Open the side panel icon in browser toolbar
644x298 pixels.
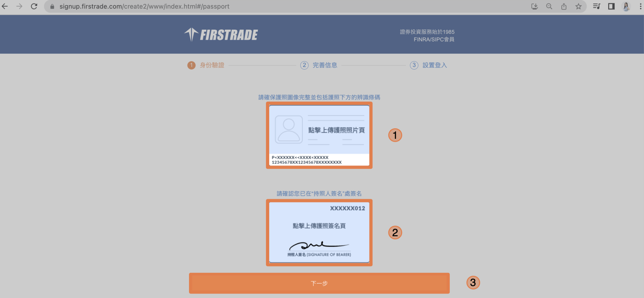pos(611,6)
